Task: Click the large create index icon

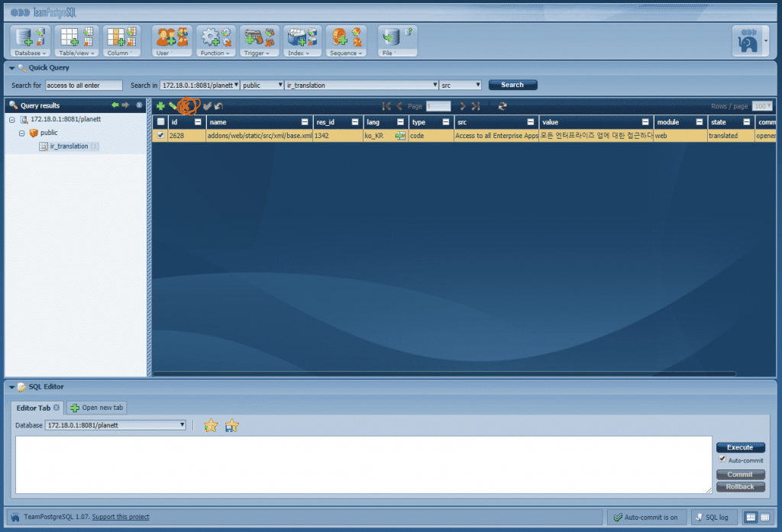Action: [x=297, y=38]
